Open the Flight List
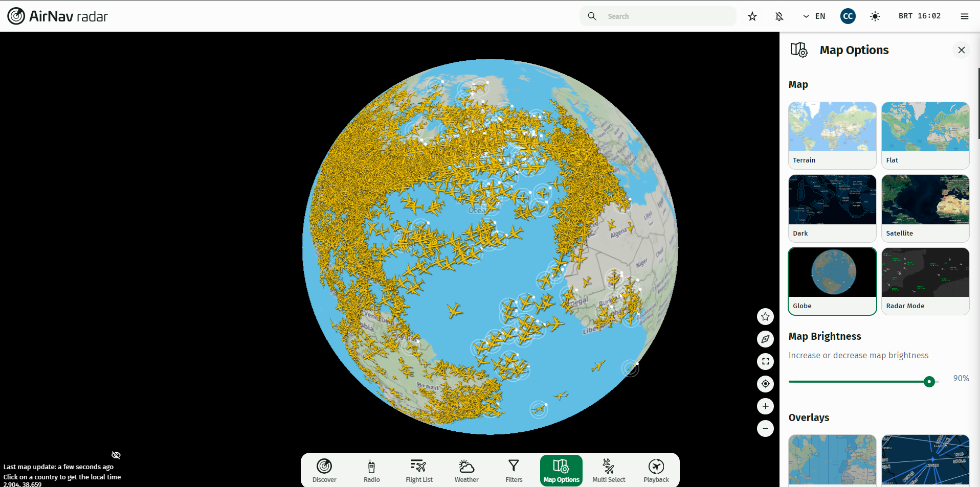The image size is (980, 487). pos(419,470)
